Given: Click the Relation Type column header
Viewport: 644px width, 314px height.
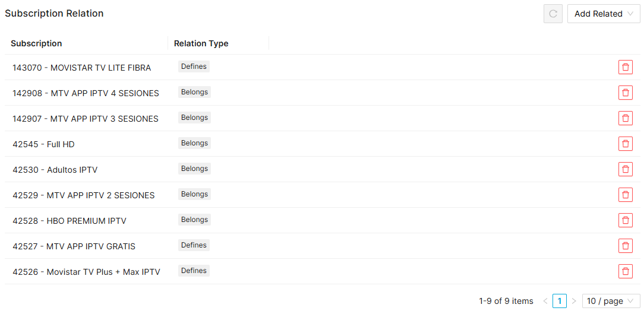Looking at the screenshot, I should click(x=201, y=43).
